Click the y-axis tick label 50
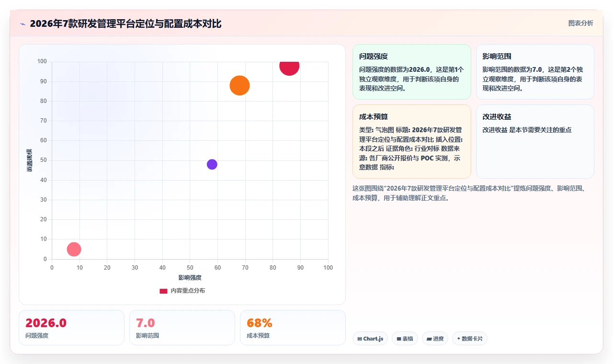 44,160
